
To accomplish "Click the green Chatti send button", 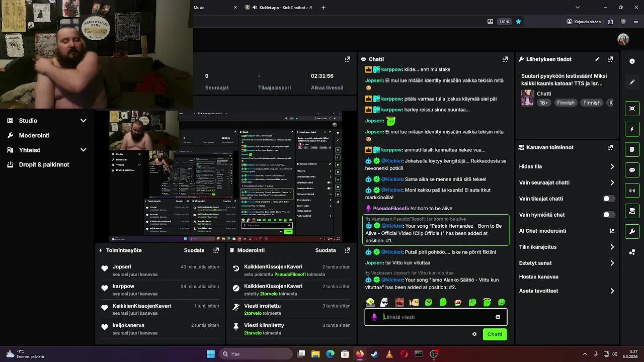I will pyautogui.click(x=495, y=334).
